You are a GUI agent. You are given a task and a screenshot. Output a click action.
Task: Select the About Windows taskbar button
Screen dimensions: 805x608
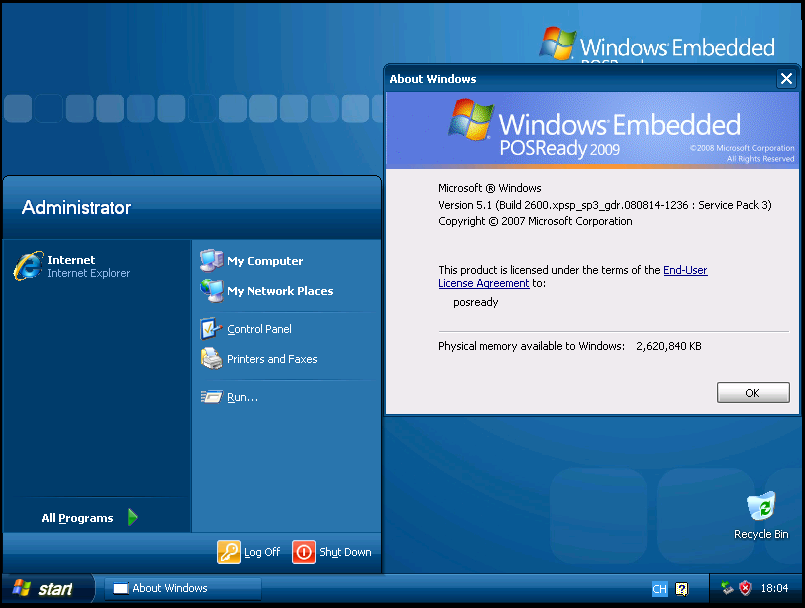click(x=183, y=588)
